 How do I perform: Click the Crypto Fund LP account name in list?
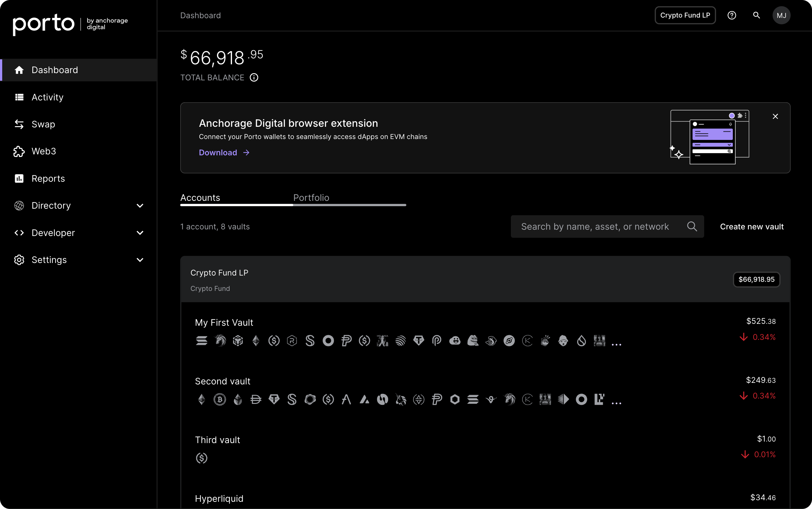[219, 273]
